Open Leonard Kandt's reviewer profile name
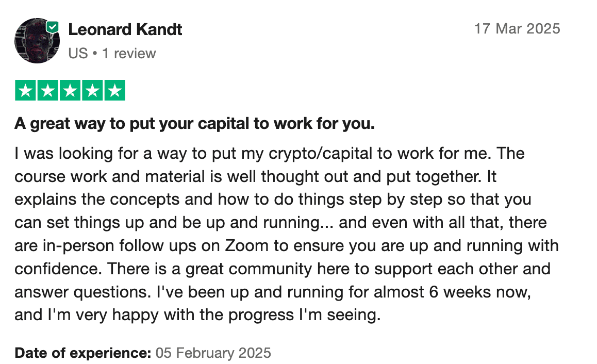The height and width of the screenshot is (364, 597). pos(125,29)
